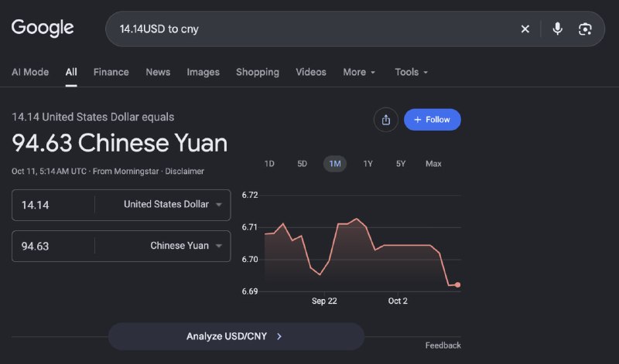Click the 6.70 chart axis value

click(x=249, y=260)
